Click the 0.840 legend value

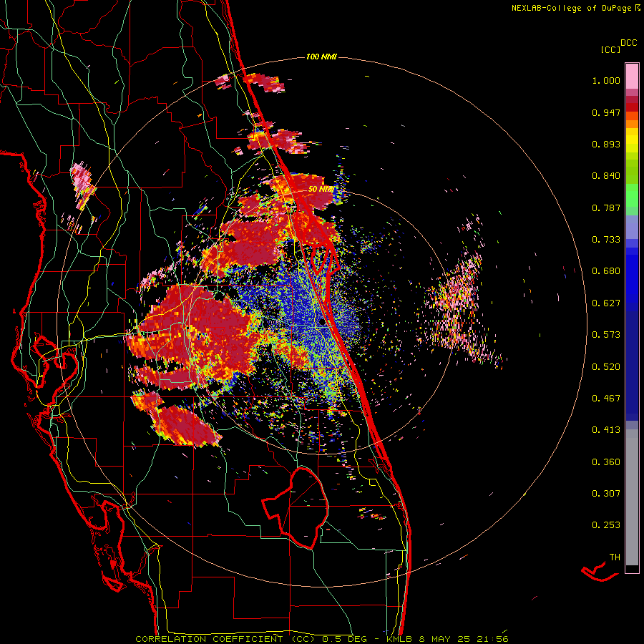point(606,176)
